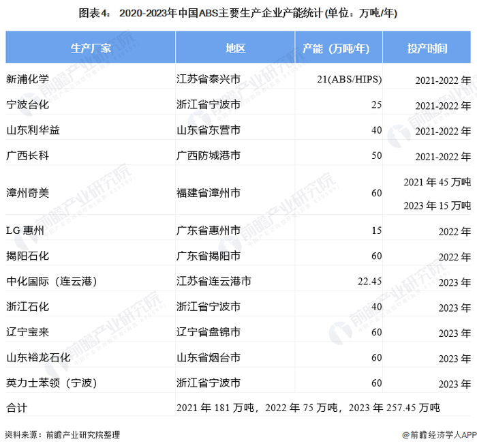Click the 投产时间 column header

click(427, 47)
